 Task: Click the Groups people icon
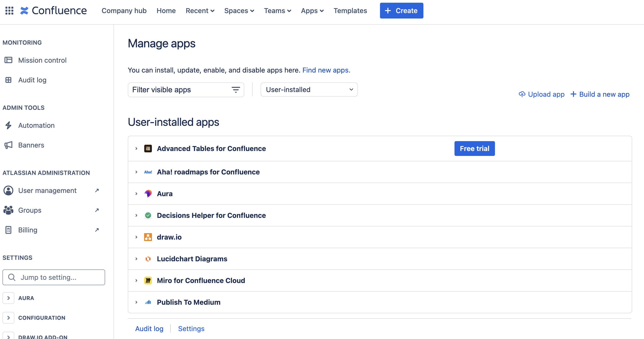8,210
